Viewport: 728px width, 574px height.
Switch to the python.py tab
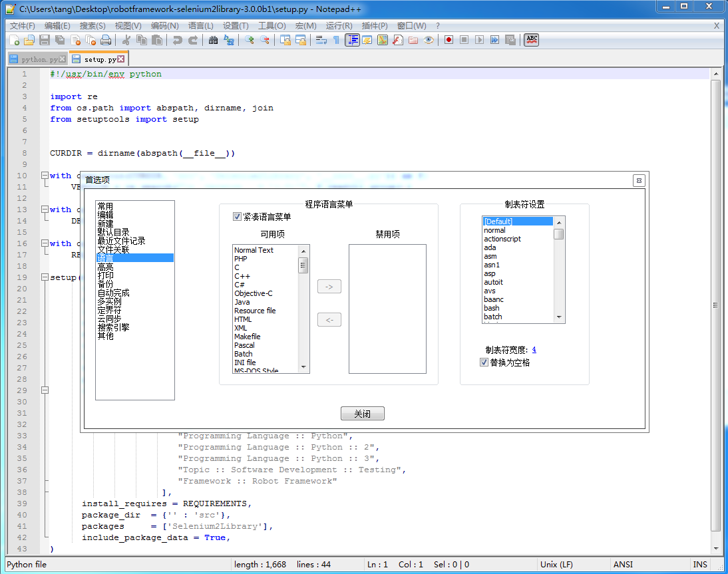click(x=39, y=59)
